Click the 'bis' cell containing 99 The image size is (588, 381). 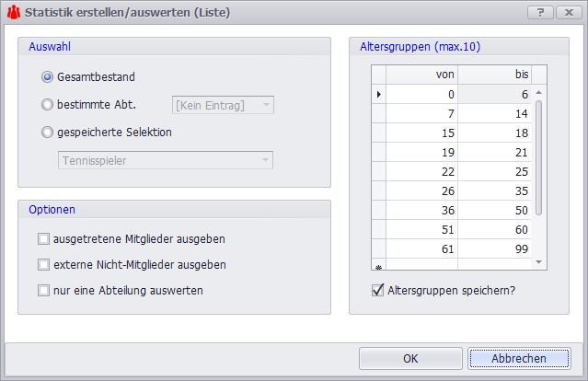point(494,248)
